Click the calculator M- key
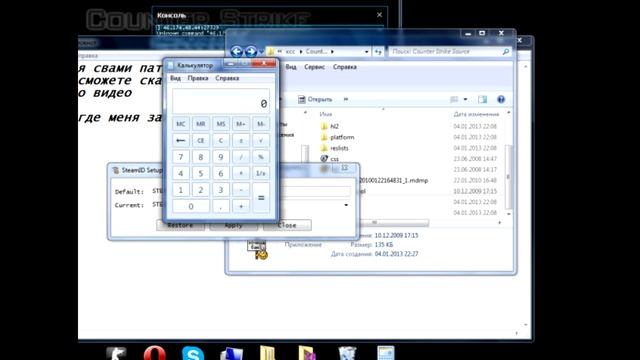640x360 pixels. pos(261,124)
